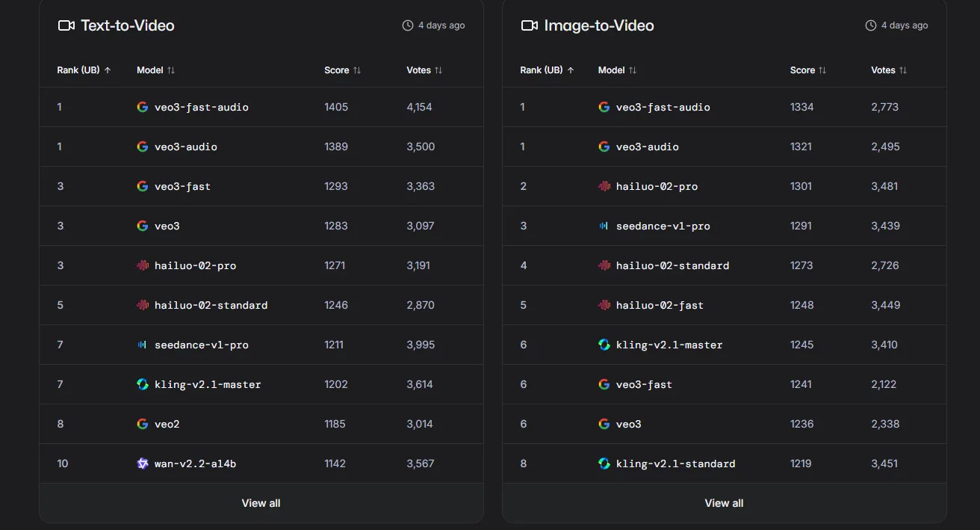Screen dimensions: 980x530
Task: Click score 1389 in Text-to-Video table
Action: pos(336,147)
